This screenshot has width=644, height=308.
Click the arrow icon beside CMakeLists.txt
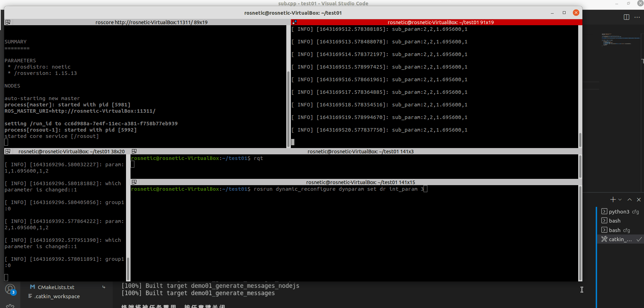pos(104,287)
